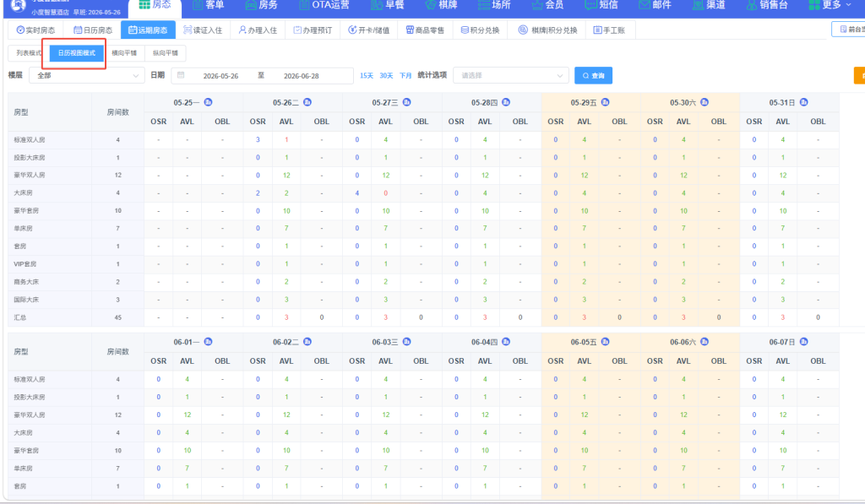Open the 开卡/储值 function
The width and height of the screenshot is (865, 504).
368,30
